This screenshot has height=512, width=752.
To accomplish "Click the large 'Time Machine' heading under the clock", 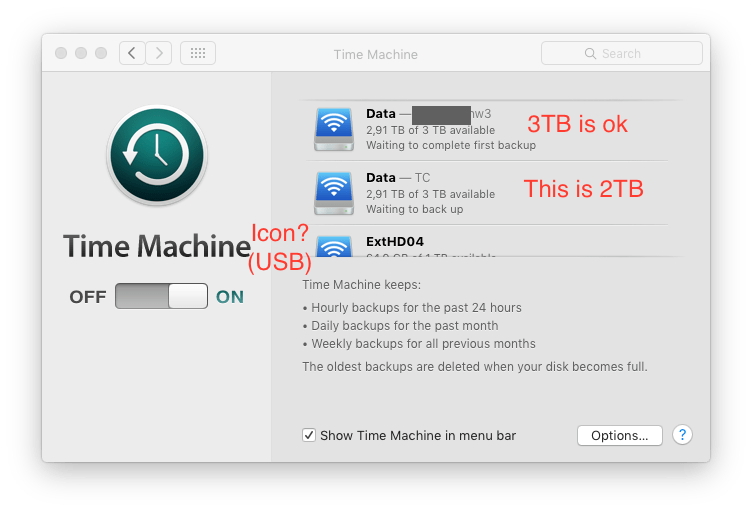I will click(157, 246).
